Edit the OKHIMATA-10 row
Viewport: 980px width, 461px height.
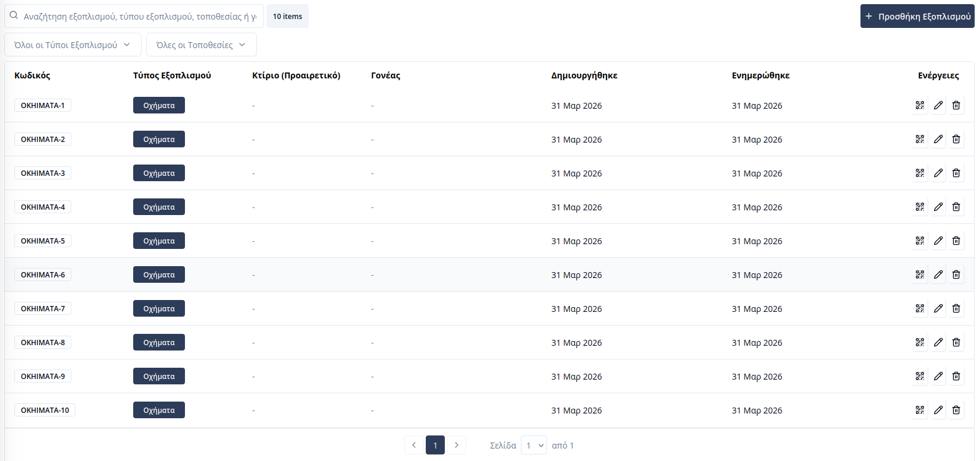click(x=938, y=410)
